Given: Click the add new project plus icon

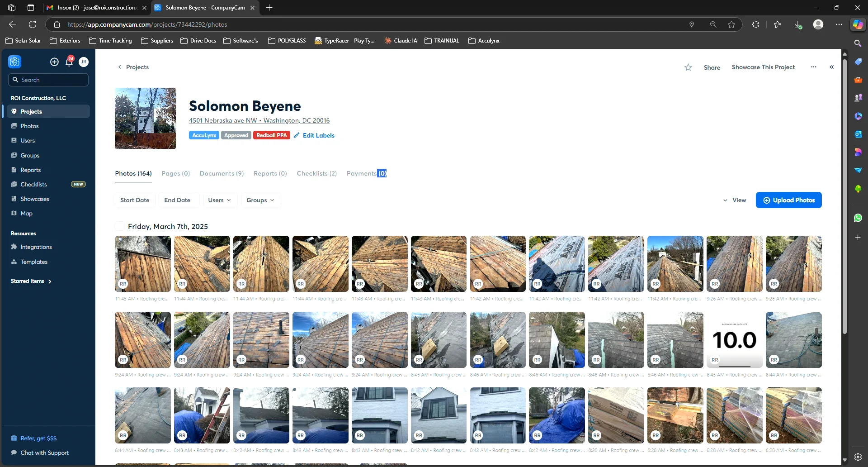Looking at the screenshot, I should [x=54, y=62].
